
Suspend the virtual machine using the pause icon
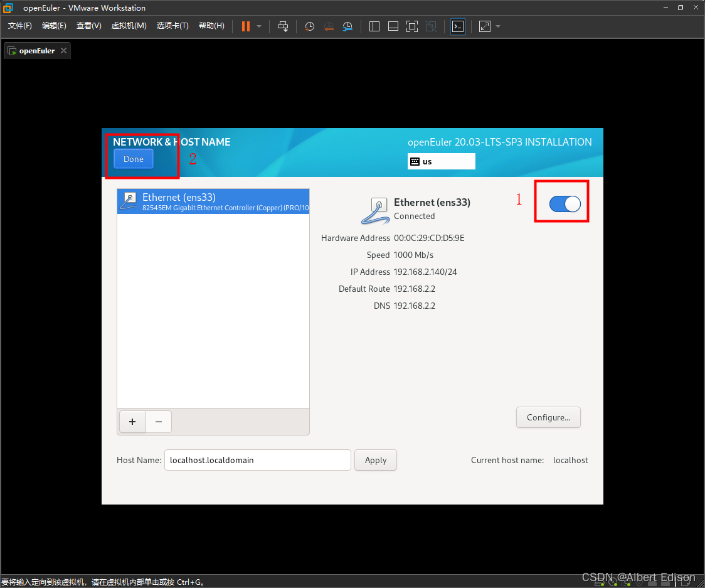coord(245,26)
